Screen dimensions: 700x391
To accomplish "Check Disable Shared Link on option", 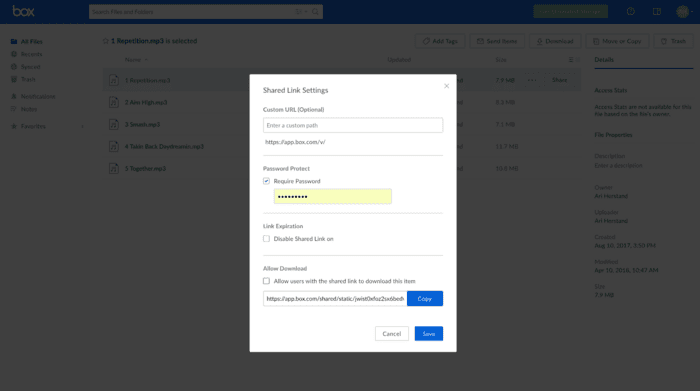I will click(x=266, y=238).
